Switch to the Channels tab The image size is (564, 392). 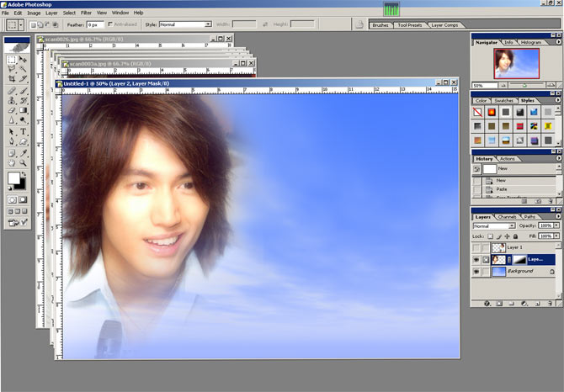[x=507, y=217]
